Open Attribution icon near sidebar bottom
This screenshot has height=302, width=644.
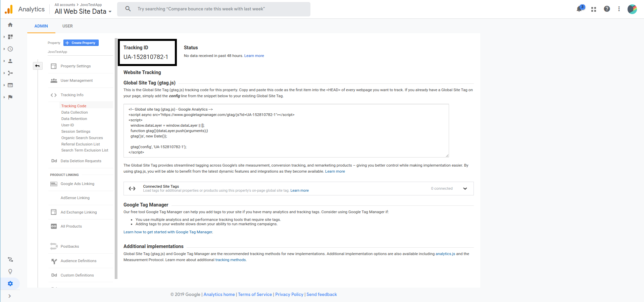click(10, 259)
